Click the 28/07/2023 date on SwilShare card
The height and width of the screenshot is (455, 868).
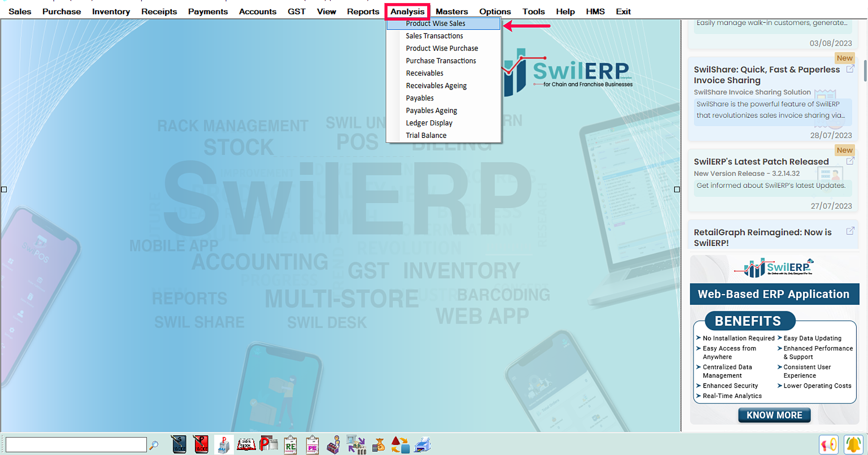(x=831, y=135)
